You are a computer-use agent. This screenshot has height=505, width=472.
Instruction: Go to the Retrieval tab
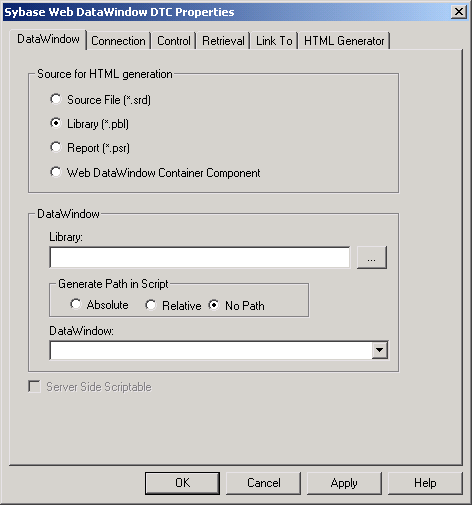click(x=223, y=41)
